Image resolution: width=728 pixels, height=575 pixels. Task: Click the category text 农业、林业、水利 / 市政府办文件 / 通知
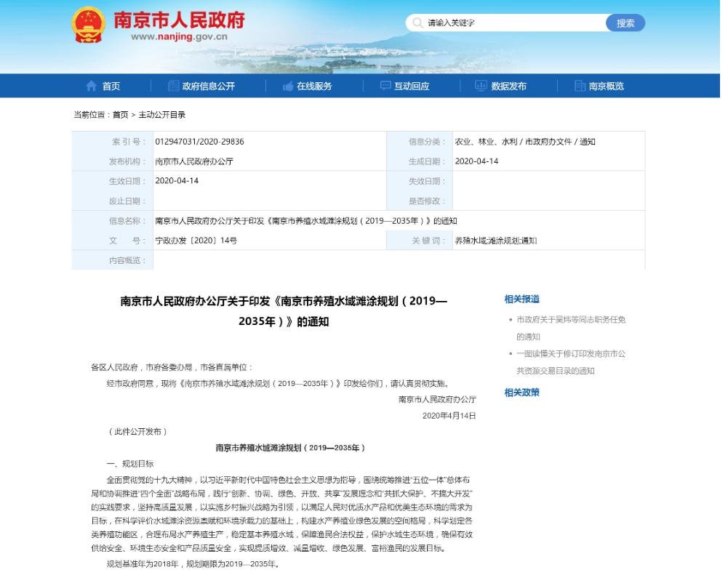pyautogui.click(x=525, y=142)
